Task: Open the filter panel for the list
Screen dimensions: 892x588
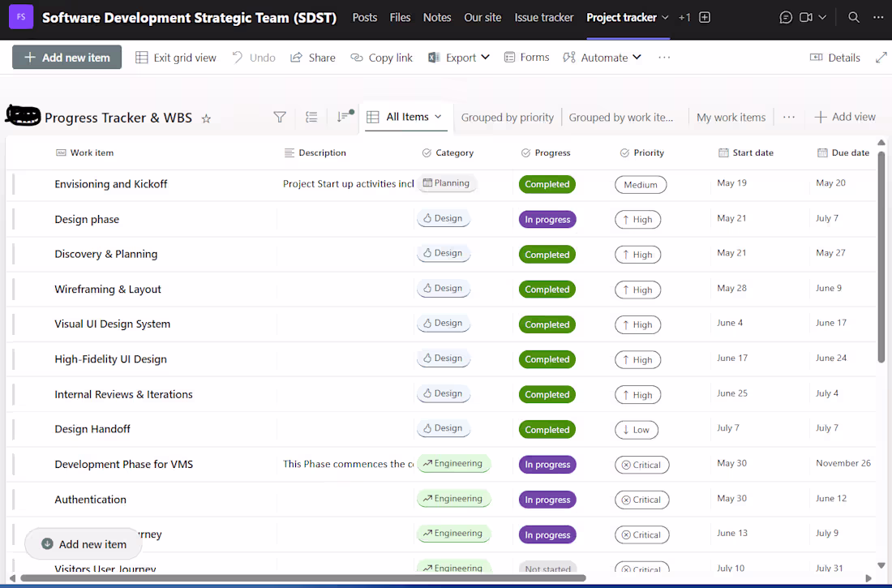Action: (279, 117)
